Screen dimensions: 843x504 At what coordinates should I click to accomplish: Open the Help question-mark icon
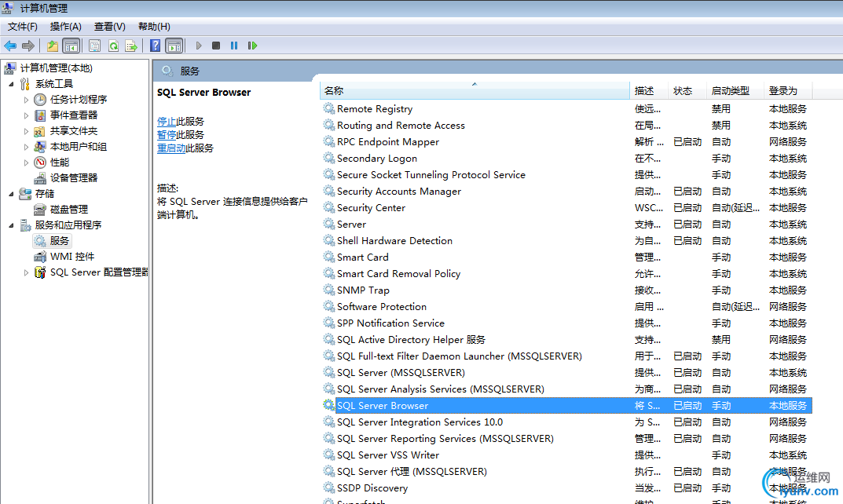pos(156,46)
